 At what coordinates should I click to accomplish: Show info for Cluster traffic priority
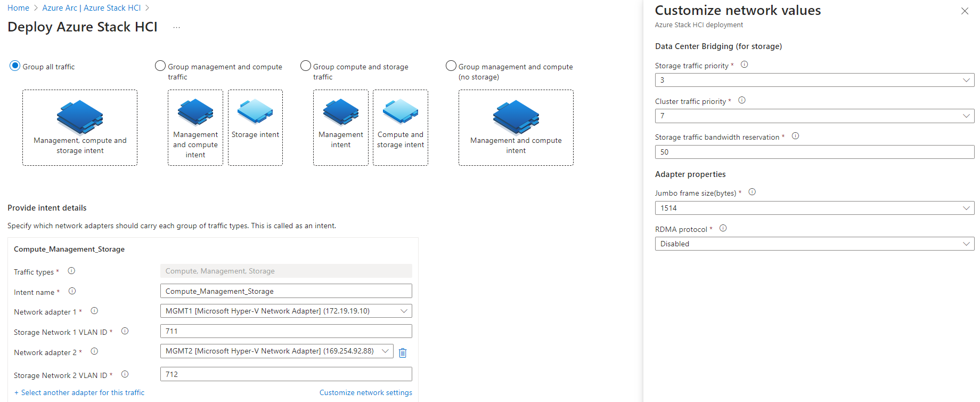pyautogui.click(x=742, y=100)
